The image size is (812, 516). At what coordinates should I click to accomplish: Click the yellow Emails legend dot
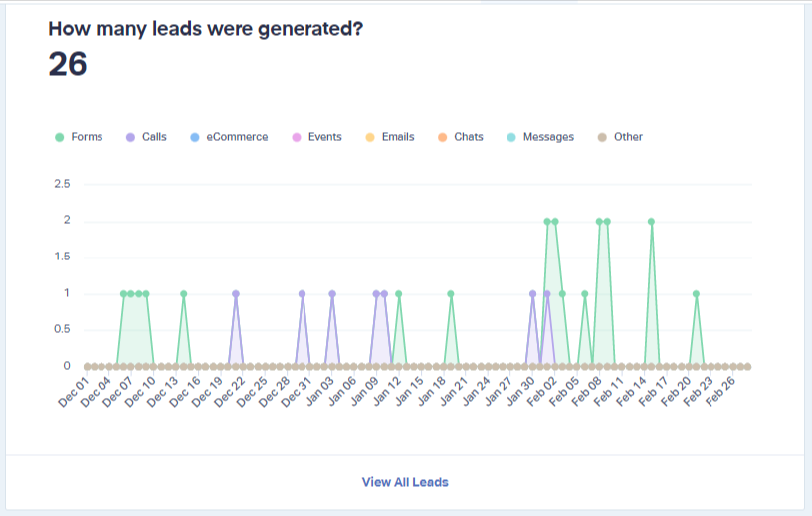coord(369,137)
